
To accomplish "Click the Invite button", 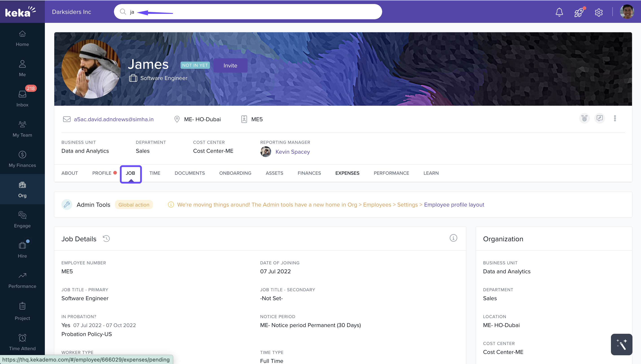I will (230, 65).
